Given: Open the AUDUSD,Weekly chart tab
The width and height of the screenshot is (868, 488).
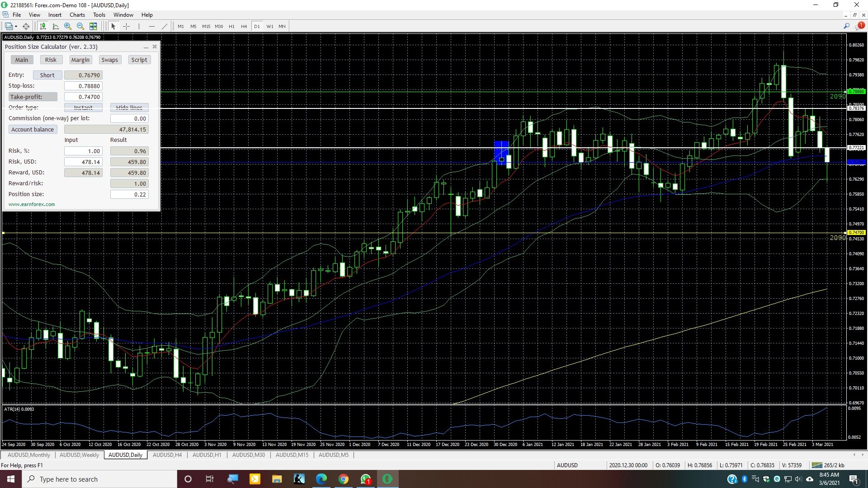Looking at the screenshot, I should (79, 455).
